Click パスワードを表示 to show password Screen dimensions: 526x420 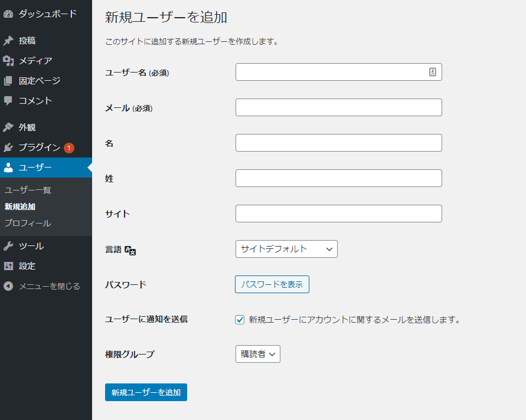click(x=272, y=284)
